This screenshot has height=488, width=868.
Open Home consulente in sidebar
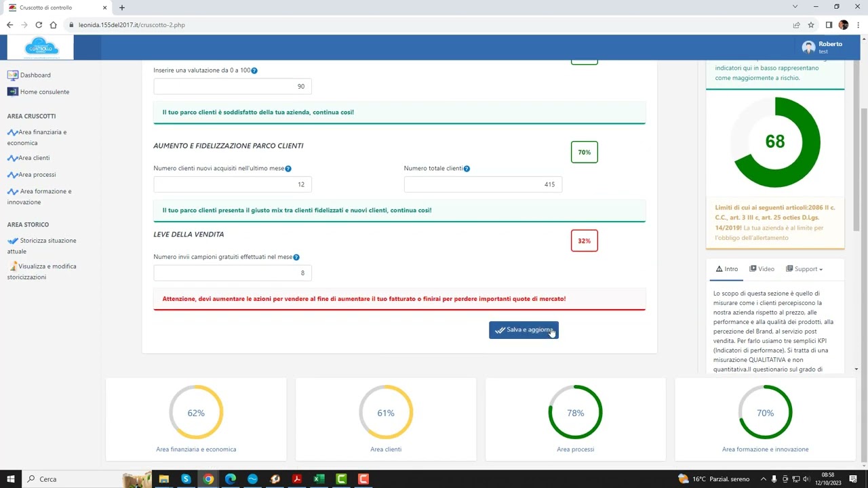tap(44, 92)
